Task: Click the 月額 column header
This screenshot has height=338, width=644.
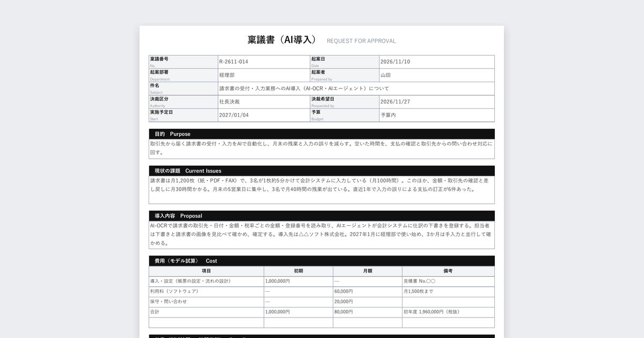Action: click(x=368, y=271)
